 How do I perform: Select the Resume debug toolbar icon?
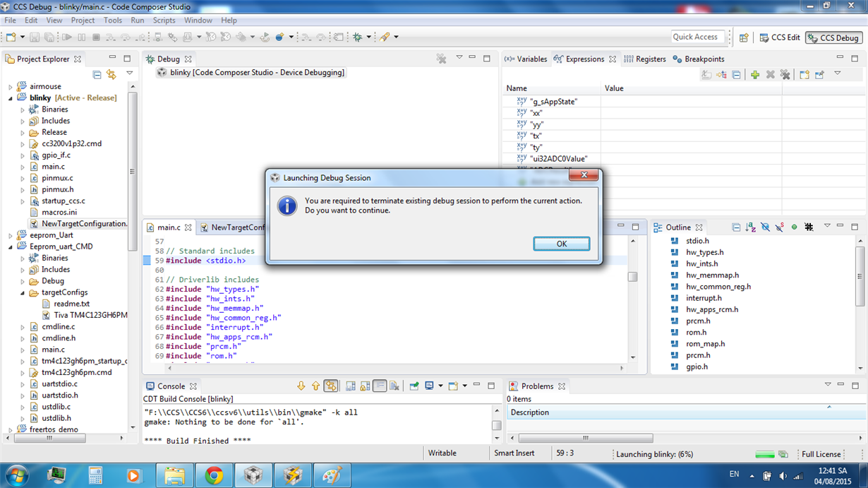coord(68,37)
